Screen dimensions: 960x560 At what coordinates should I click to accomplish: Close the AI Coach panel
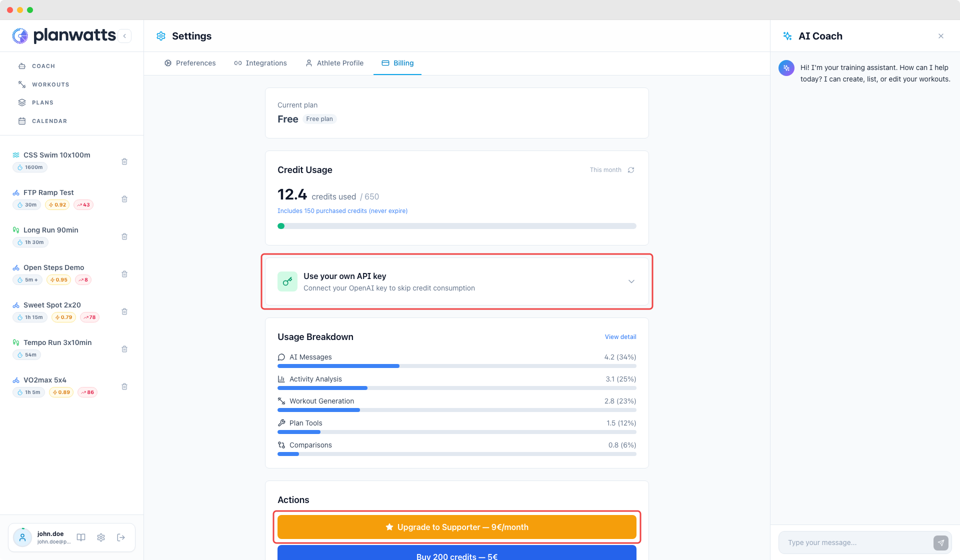(x=941, y=36)
